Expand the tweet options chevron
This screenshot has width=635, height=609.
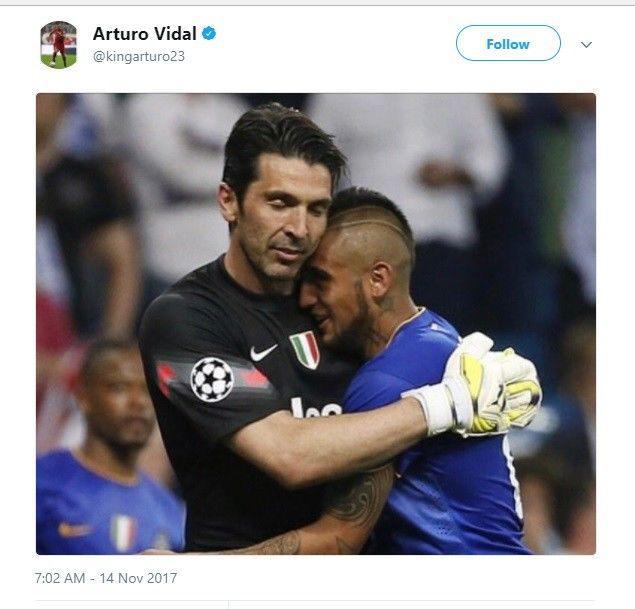(x=586, y=45)
